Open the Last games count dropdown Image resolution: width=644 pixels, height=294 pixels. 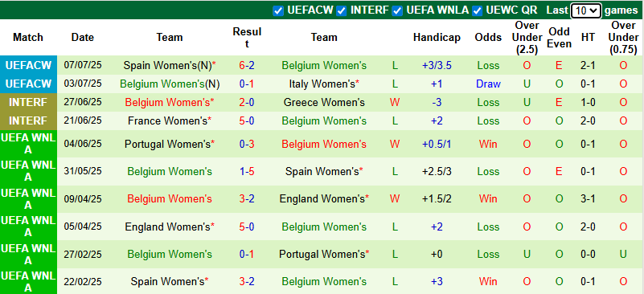pos(585,10)
